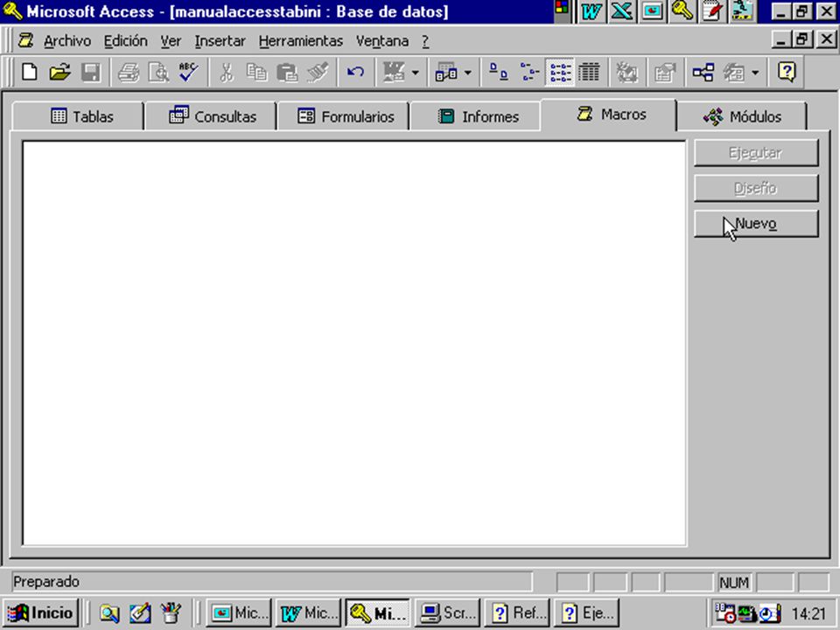Image resolution: width=840 pixels, height=630 pixels.
Task: Open the Archivo menu
Action: click(x=67, y=41)
